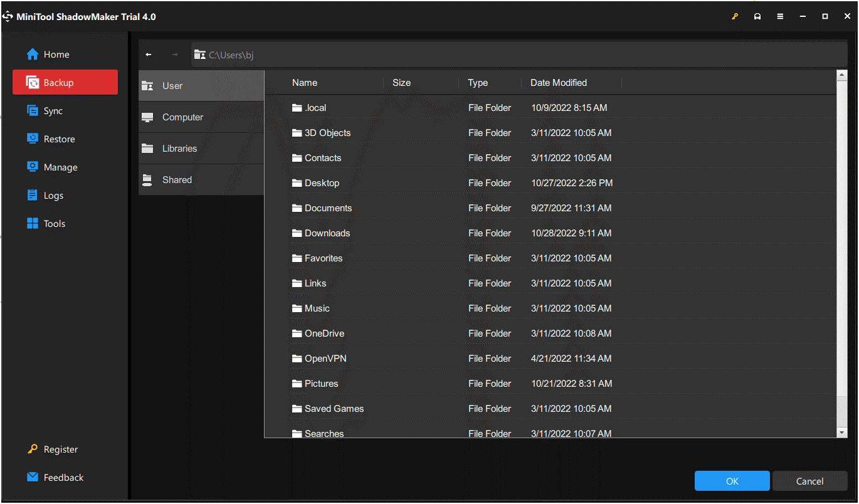Viewport: 859px width, 504px height.
Task: Select the Computer source tab
Action: click(201, 117)
